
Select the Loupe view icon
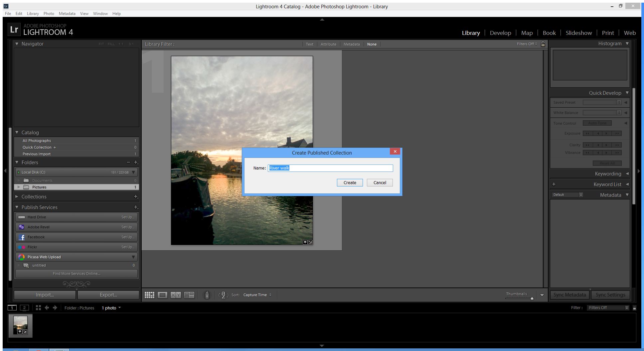[162, 295]
